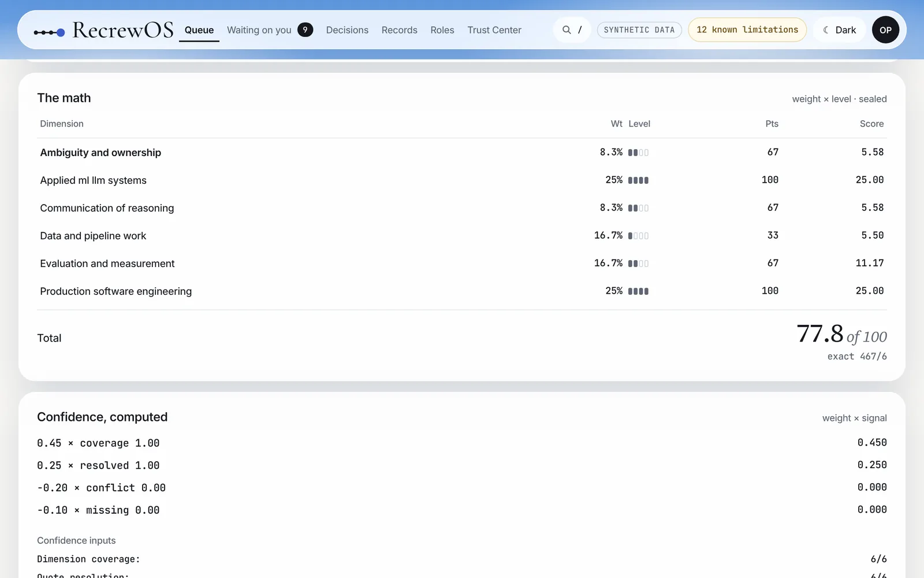Image resolution: width=924 pixels, height=578 pixels.
Task: Click the Applied ml llm systems level bars
Action: pyautogui.click(x=638, y=180)
